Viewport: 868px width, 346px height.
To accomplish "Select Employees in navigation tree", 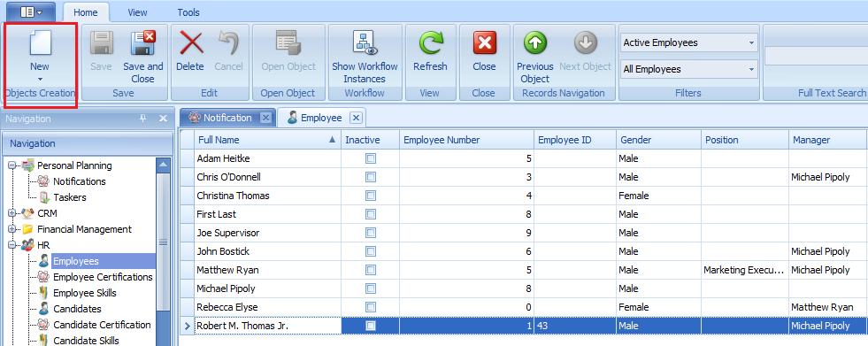I will click(x=76, y=261).
